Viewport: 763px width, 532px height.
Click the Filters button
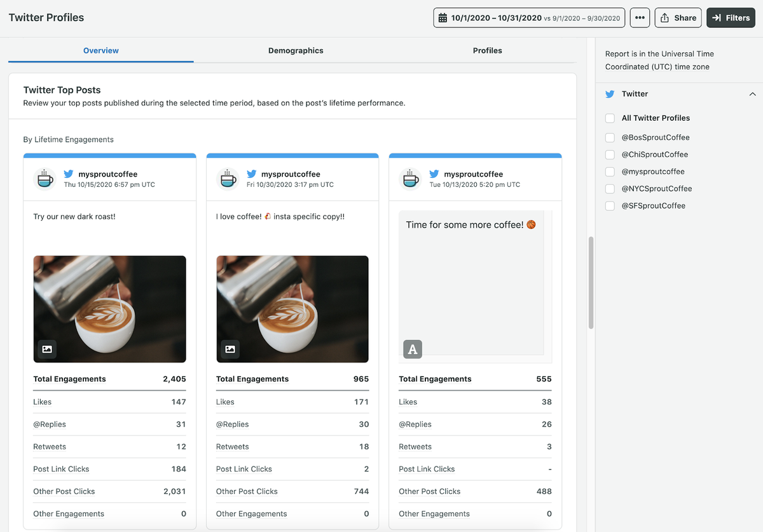click(x=731, y=18)
